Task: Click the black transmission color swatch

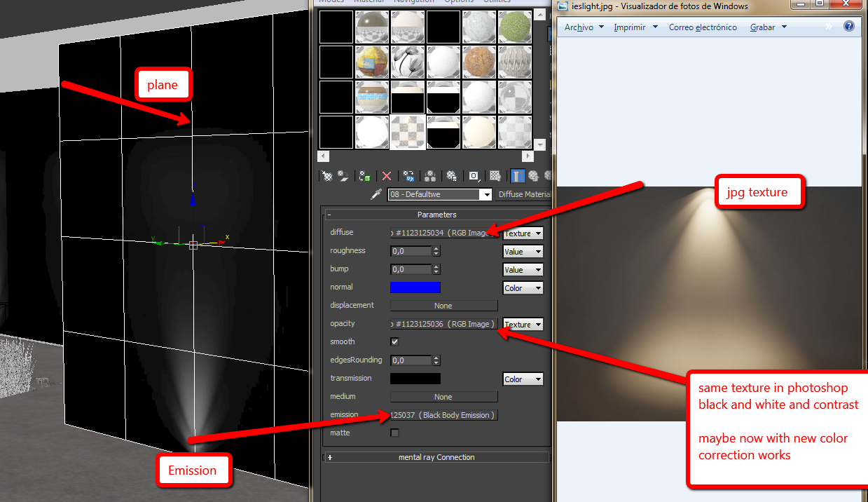Action: click(x=415, y=379)
